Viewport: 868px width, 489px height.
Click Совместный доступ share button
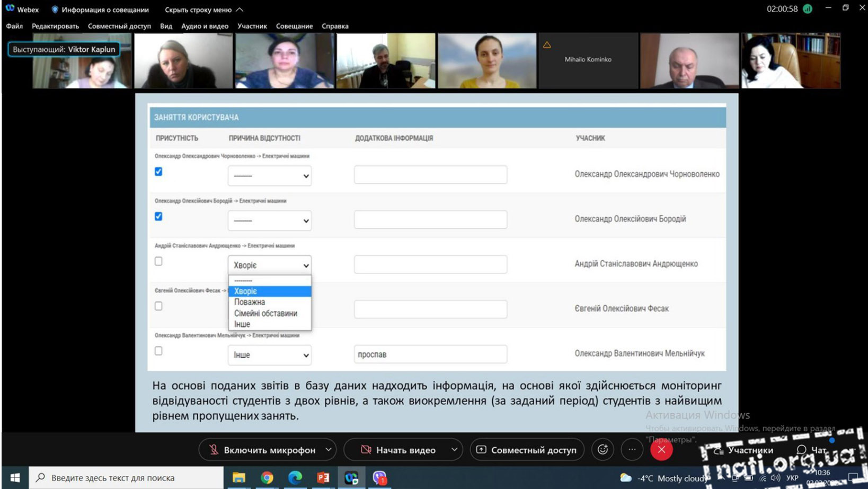[x=527, y=450]
